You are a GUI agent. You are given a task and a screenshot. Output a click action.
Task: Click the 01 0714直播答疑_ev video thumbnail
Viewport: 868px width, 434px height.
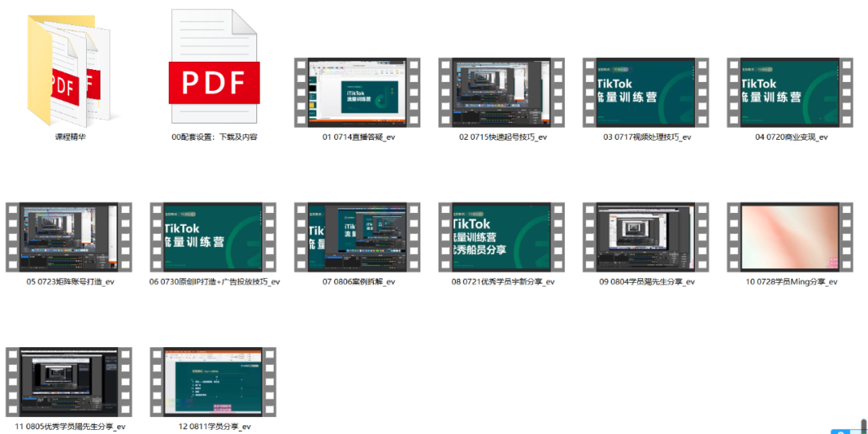pyautogui.click(x=358, y=92)
